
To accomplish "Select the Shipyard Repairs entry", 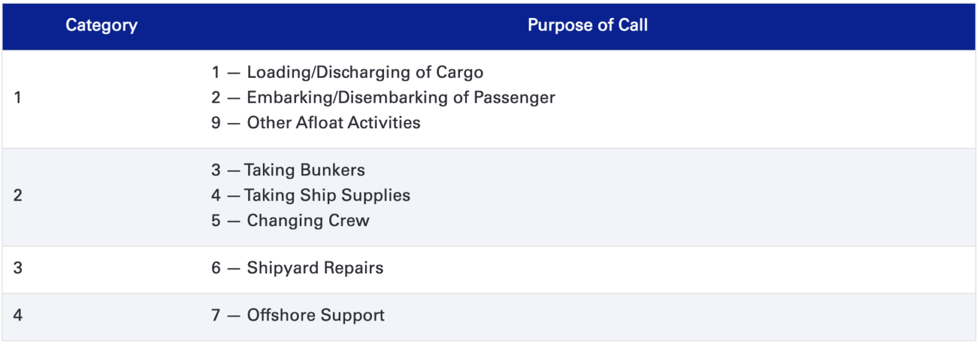I will [315, 268].
